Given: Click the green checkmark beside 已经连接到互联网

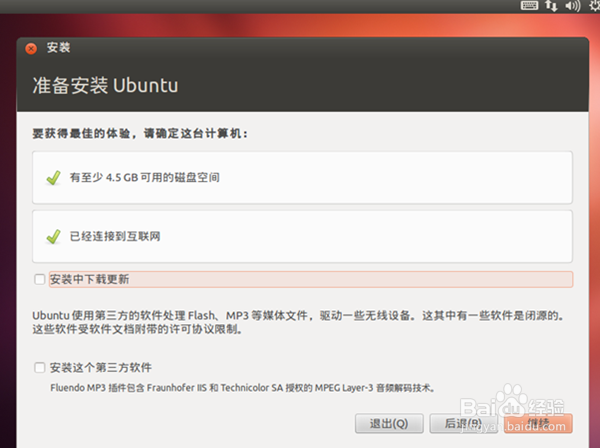Looking at the screenshot, I should click(54, 236).
